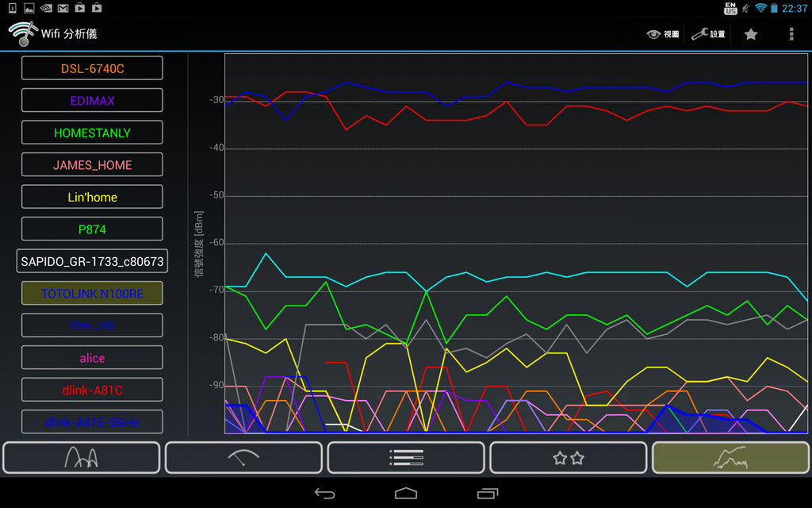Image resolution: width=812 pixels, height=508 pixels.
Task: Tap the picture notification icon in status bar
Action: pyautogui.click(x=29, y=8)
